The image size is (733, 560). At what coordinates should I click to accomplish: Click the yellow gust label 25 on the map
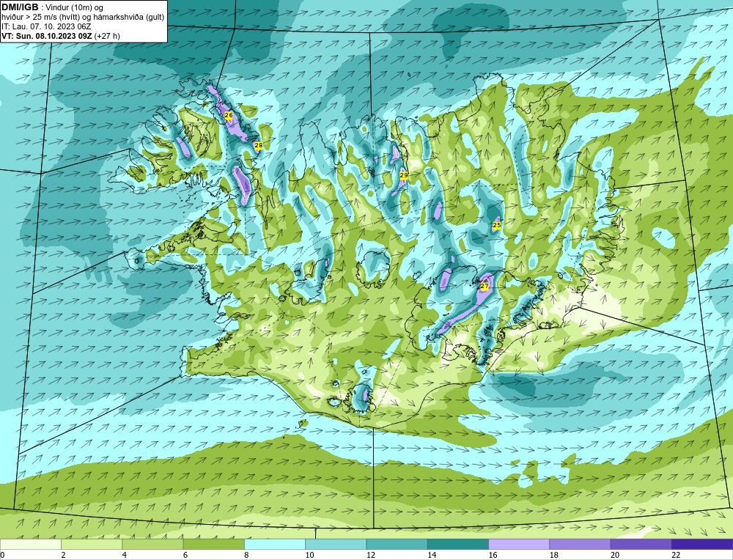(496, 225)
